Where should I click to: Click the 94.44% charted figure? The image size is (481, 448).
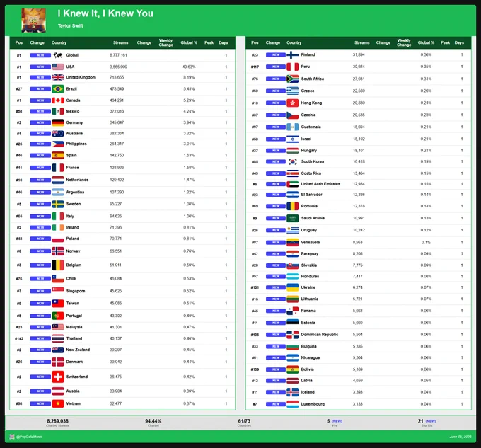pos(153,421)
